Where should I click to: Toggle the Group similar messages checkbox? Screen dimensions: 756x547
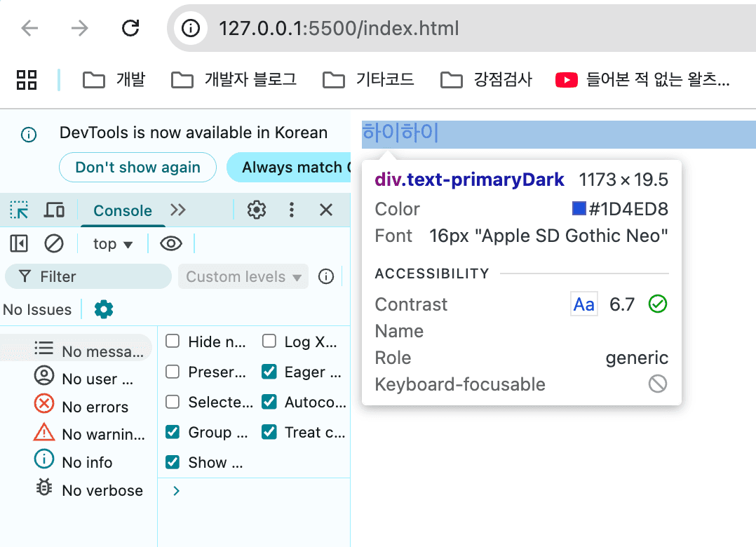click(x=173, y=432)
